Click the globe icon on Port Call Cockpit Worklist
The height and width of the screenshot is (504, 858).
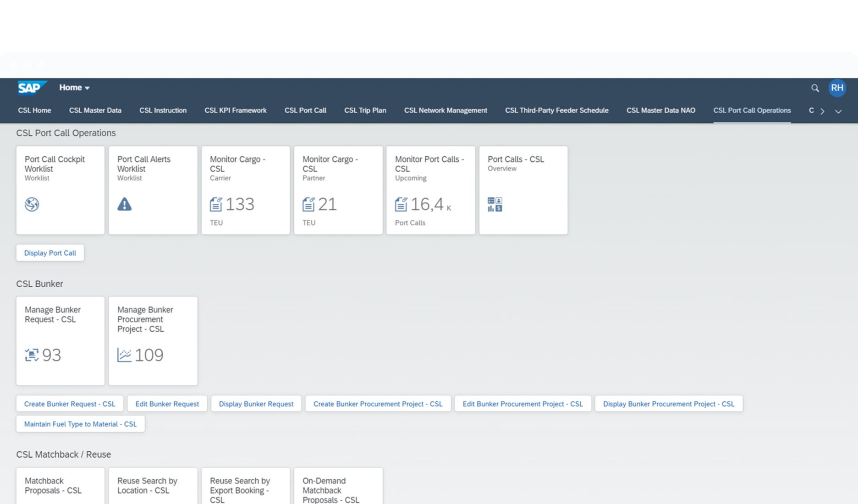tap(32, 204)
